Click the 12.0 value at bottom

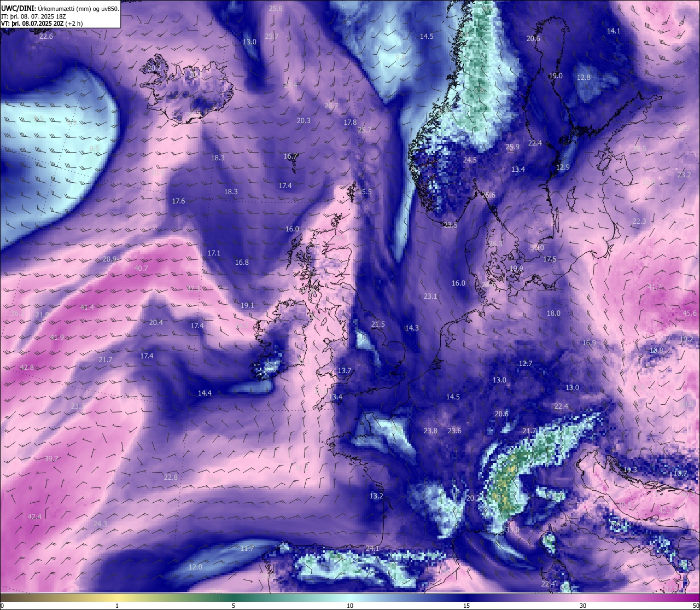point(195,567)
